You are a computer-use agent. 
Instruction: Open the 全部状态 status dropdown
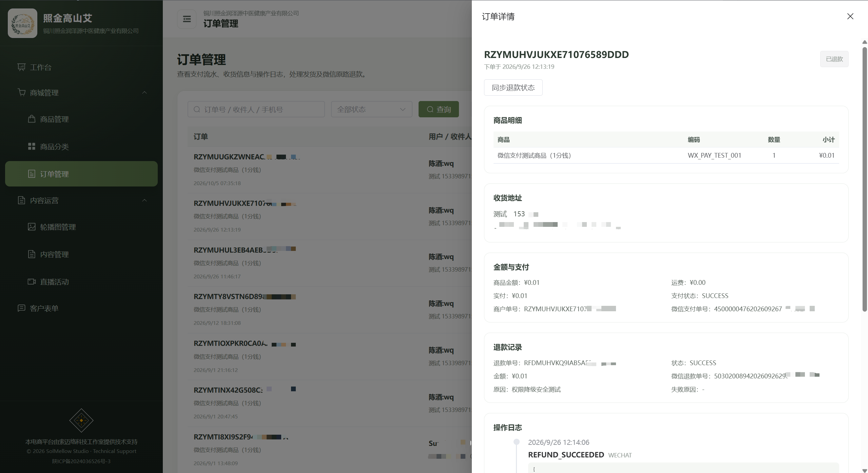(371, 109)
